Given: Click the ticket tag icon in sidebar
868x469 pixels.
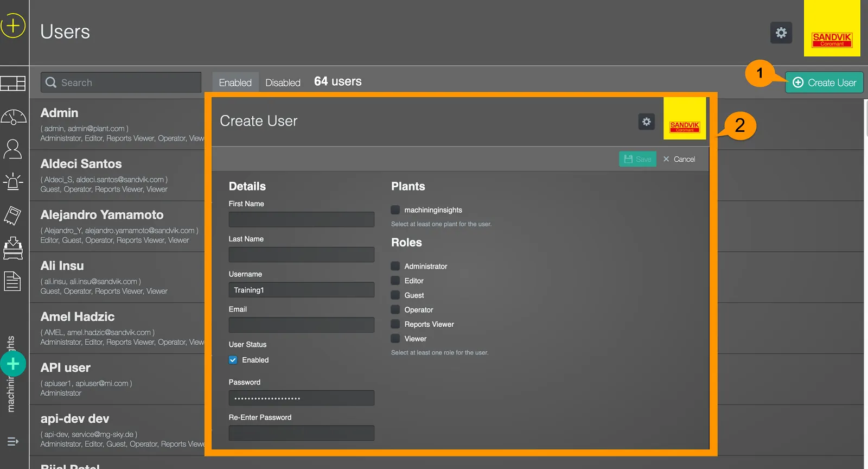Looking at the screenshot, I should tap(13, 216).
